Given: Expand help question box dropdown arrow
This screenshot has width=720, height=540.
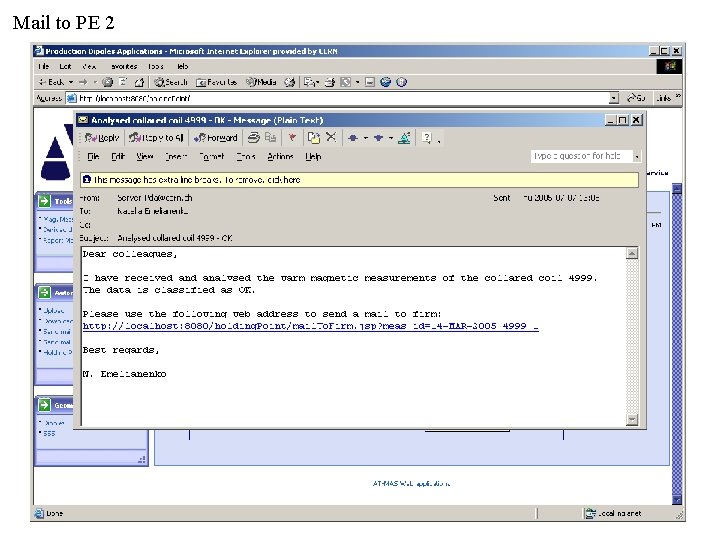Looking at the screenshot, I should tap(637, 157).
